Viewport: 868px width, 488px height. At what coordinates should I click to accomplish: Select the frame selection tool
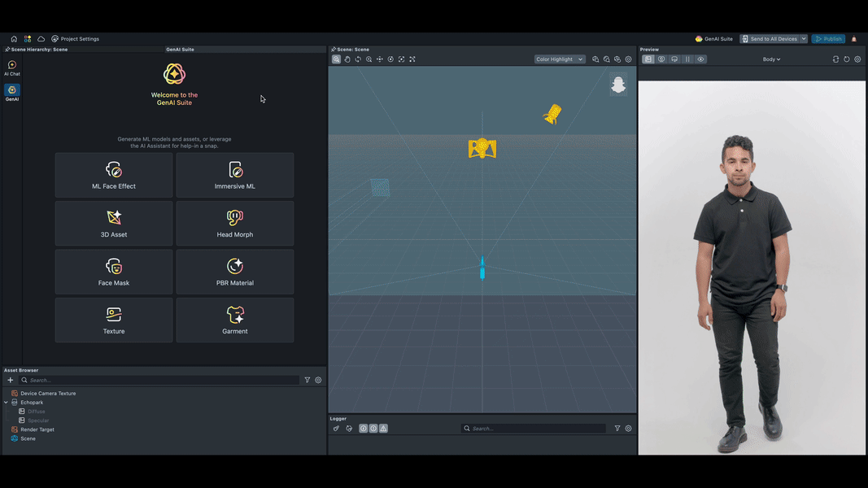(401, 59)
